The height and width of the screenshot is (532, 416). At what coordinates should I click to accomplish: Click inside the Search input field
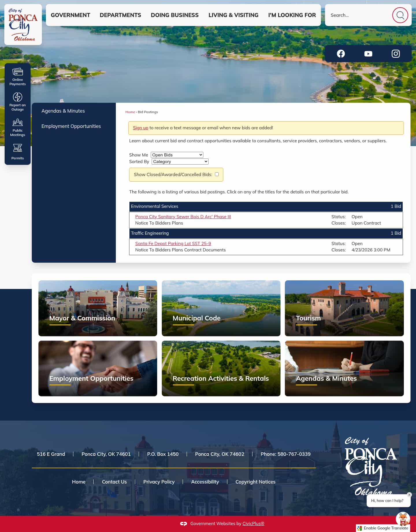(x=358, y=15)
